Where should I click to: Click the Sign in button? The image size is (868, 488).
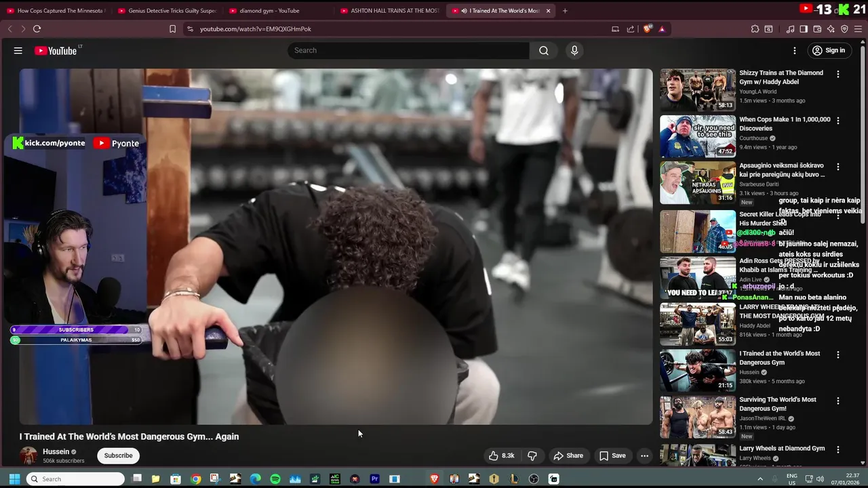(829, 50)
